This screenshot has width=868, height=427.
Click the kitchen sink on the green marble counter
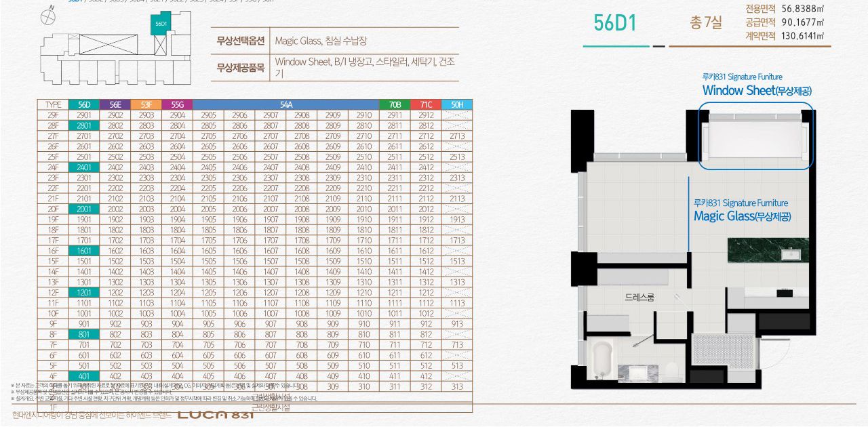click(x=791, y=256)
